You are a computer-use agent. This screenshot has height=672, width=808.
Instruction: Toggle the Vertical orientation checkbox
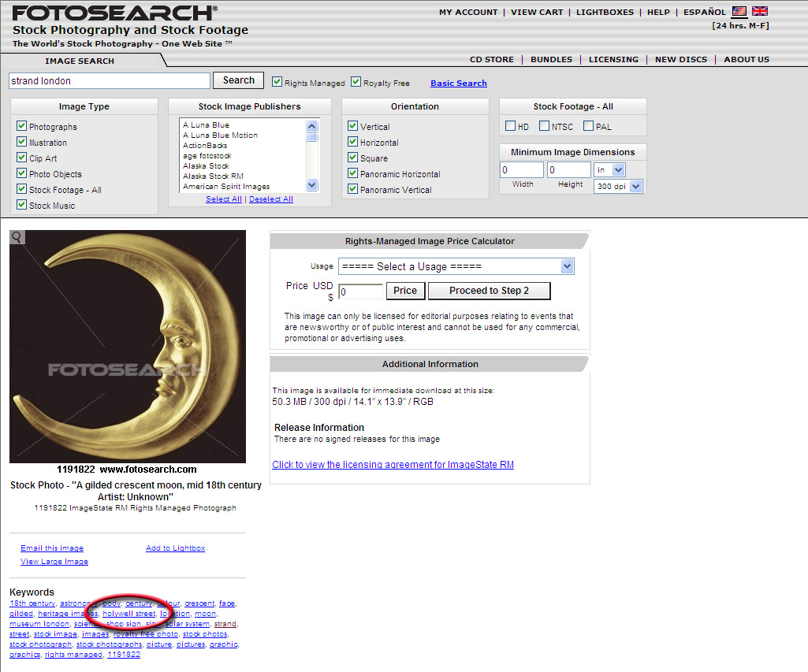[353, 125]
